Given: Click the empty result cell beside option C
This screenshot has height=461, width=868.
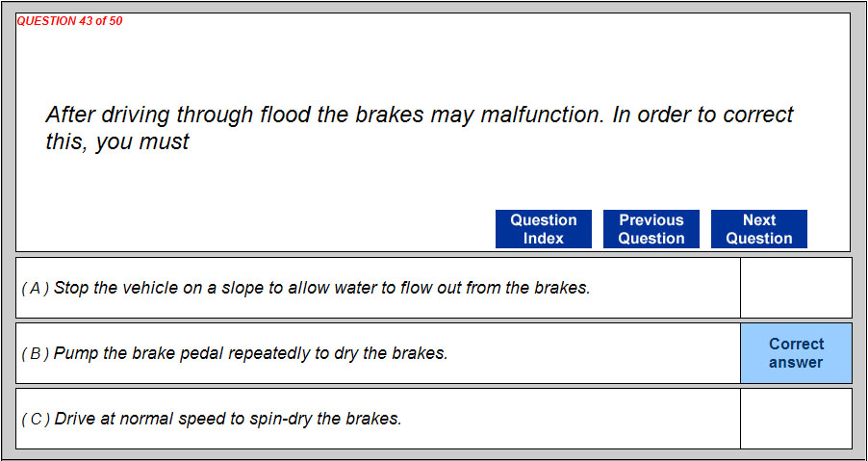Looking at the screenshot, I should [796, 419].
